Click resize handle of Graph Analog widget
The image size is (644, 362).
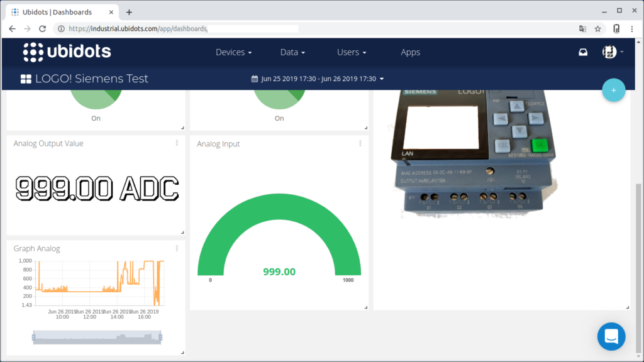click(183, 353)
